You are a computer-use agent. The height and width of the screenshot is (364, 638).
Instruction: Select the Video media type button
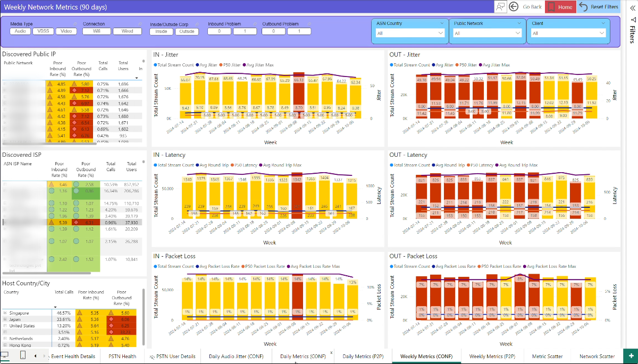coord(66,31)
